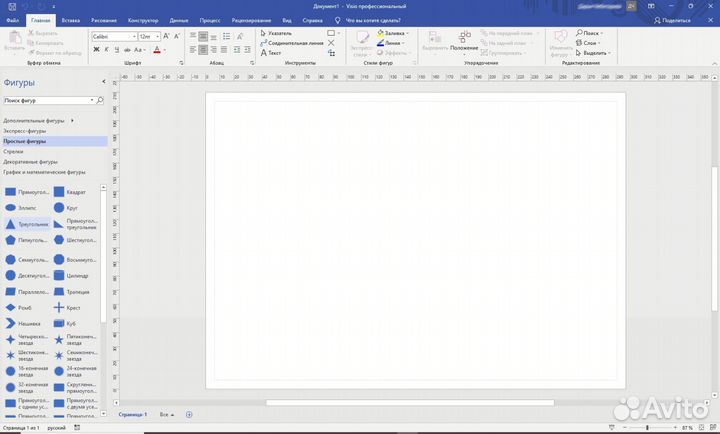Switch to the View (Вид) tab

coord(287,20)
